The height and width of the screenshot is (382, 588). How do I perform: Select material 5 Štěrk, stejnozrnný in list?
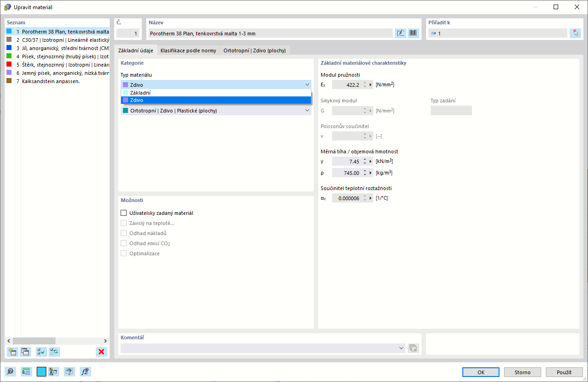point(57,65)
